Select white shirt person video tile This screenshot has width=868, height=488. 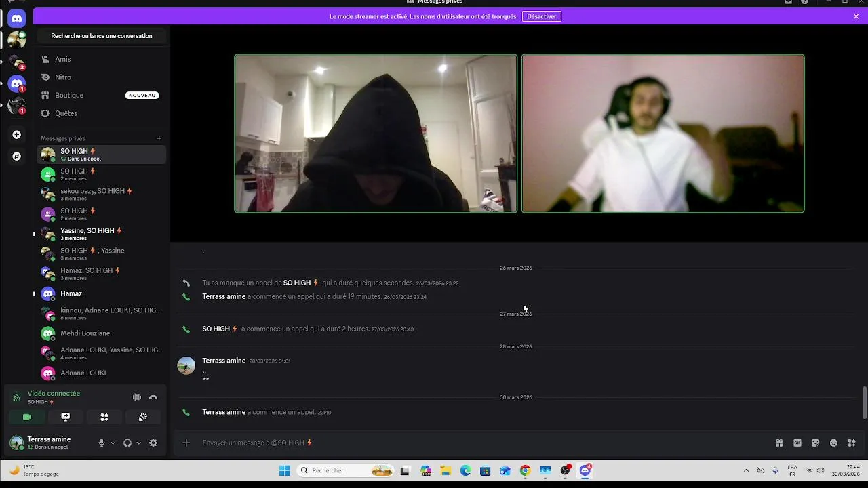663,134
